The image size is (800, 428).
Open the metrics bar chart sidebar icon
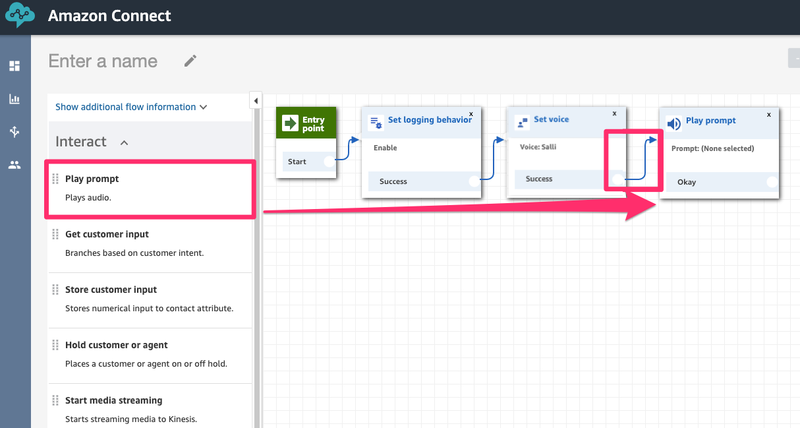click(14, 99)
